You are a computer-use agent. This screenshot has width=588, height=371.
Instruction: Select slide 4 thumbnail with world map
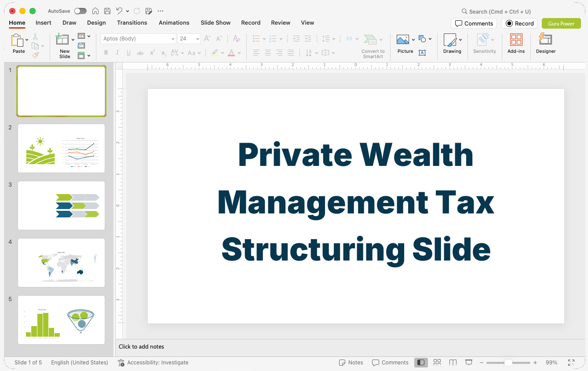[62, 263]
